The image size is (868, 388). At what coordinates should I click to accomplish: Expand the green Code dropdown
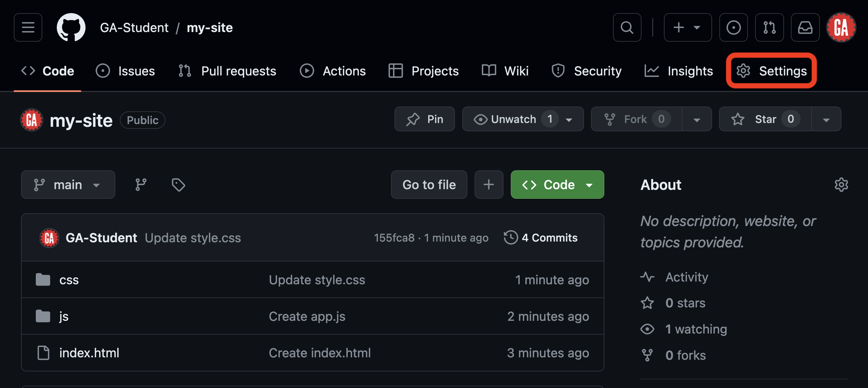tap(589, 184)
